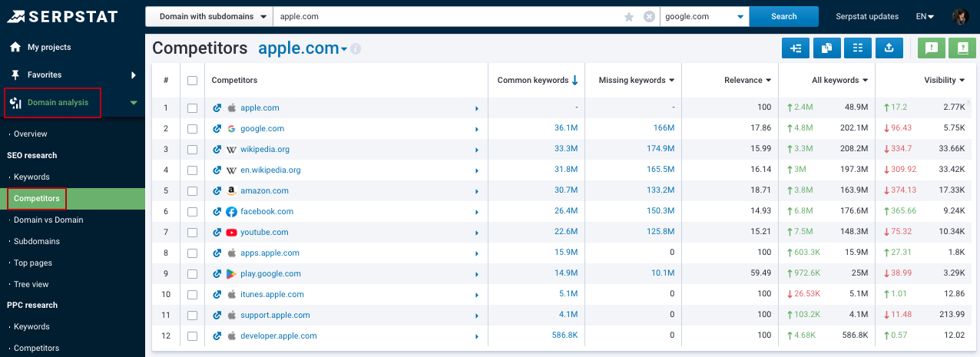Open Serpstat updates link
The image size is (980, 357).
867,16
